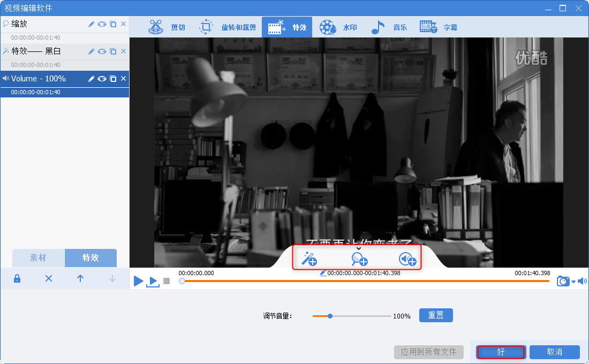This screenshot has width=589, height=364.
Task: Open the 水印 (watermark) tab
Action: (x=338, y=27)
